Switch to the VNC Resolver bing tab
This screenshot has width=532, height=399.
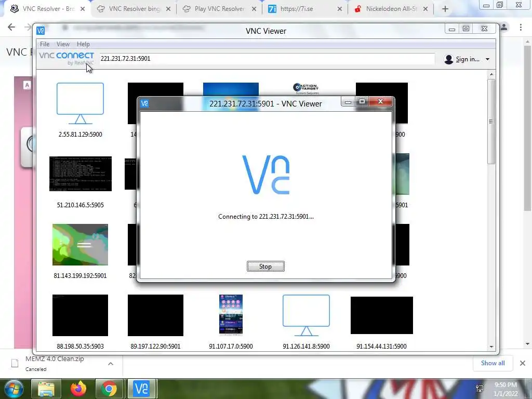click(134, 9)
